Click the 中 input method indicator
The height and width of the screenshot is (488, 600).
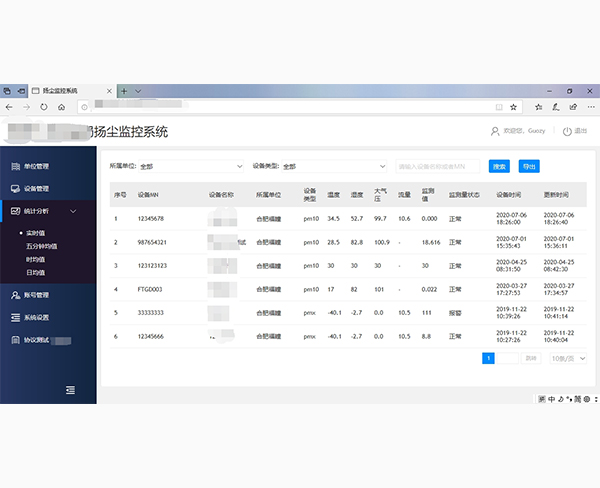pyautogui.click(x=551, y=399)
